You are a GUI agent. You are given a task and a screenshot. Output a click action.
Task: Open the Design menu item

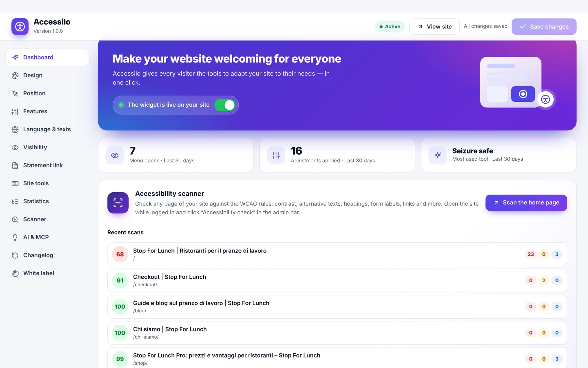pyautogui.click(x=47, y=76)
